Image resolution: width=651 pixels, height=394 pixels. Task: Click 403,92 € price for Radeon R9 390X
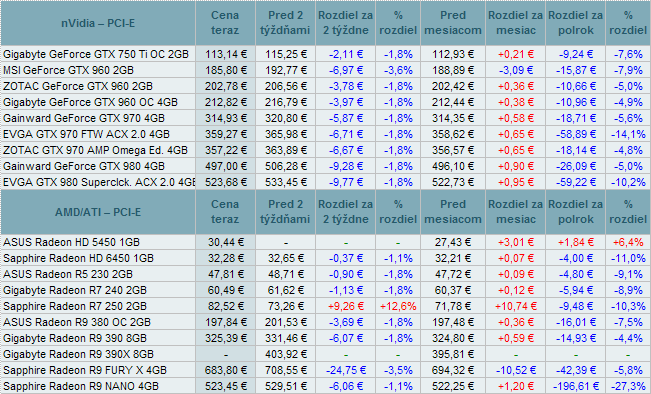coord(286,354)
